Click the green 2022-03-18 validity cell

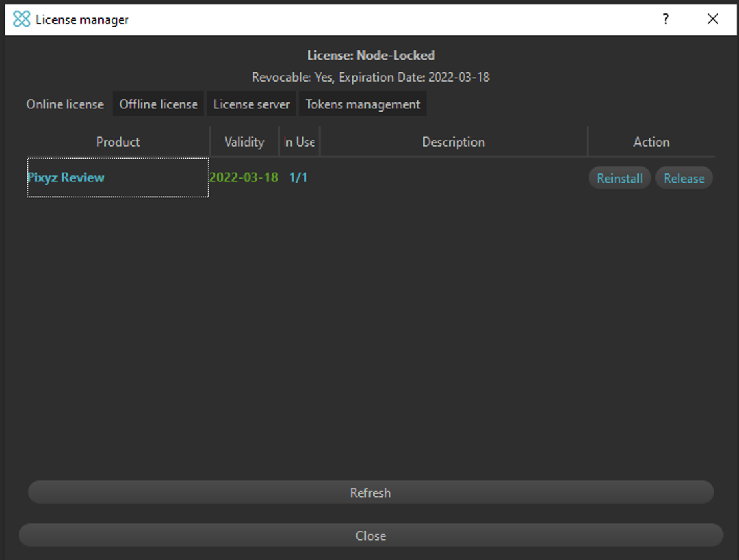(243, 177)
